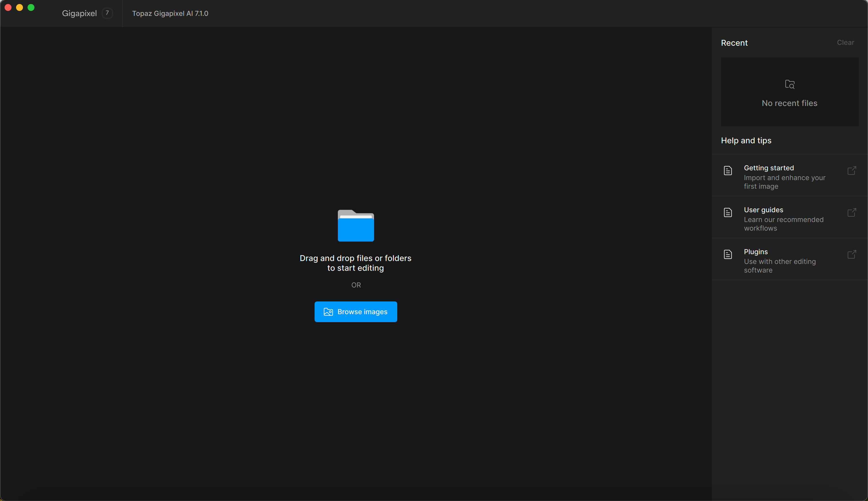Click the 'Help and tips' heading

coord(746,141)
